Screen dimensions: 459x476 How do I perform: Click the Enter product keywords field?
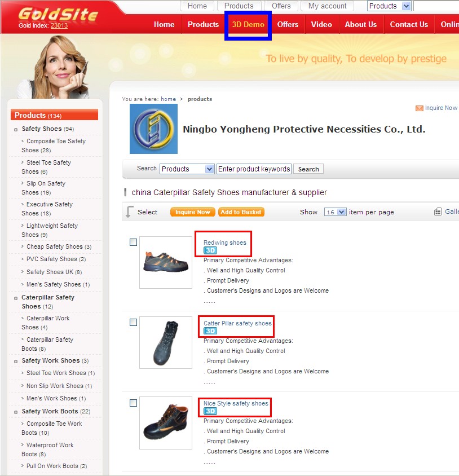click(x=254, y=169)
